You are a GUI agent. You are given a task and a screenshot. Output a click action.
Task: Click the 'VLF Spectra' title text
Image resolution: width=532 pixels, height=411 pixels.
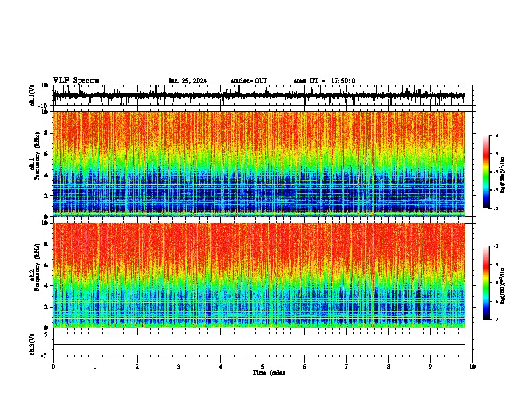pos(76,81)
